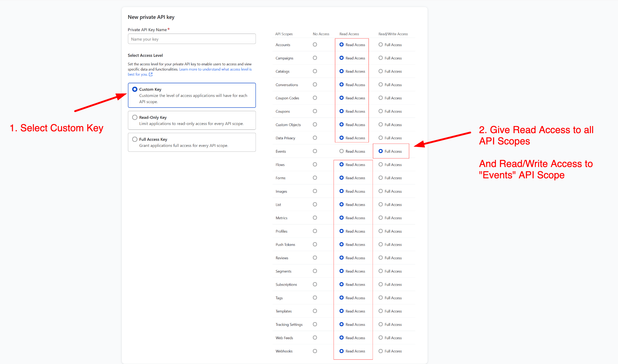Set Accounts scope to No Access
This screenshot has height=364, width=618.
(315, 45)
